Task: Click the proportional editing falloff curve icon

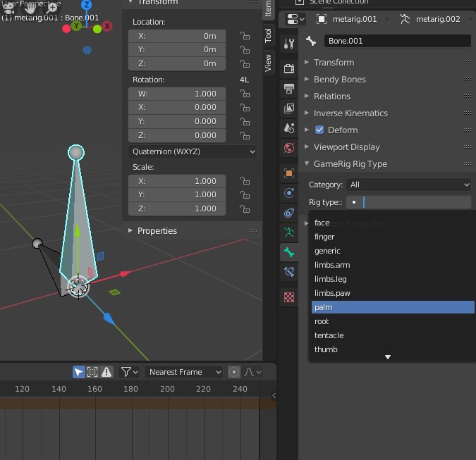Action: coord(252,372)
